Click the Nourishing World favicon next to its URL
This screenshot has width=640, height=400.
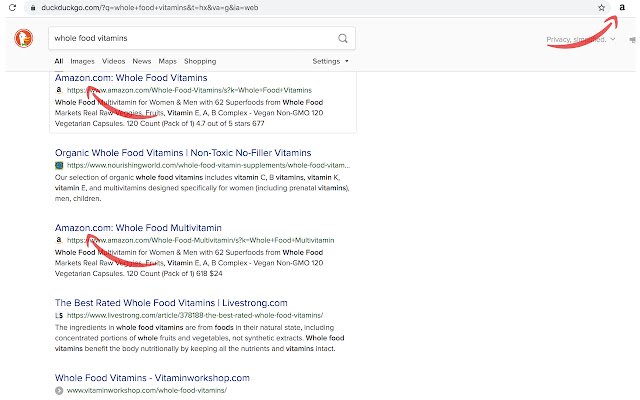pyautogui.click(x=59, y=165)
